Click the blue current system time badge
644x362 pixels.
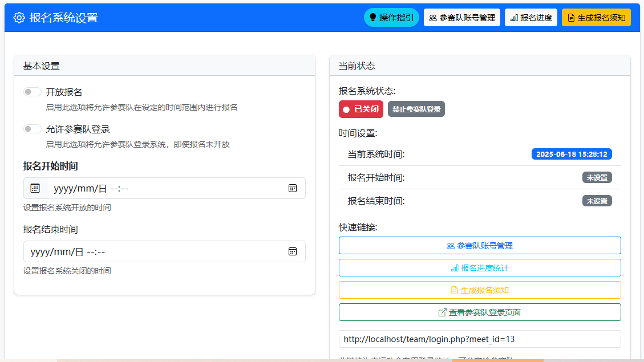coord(572,153)
